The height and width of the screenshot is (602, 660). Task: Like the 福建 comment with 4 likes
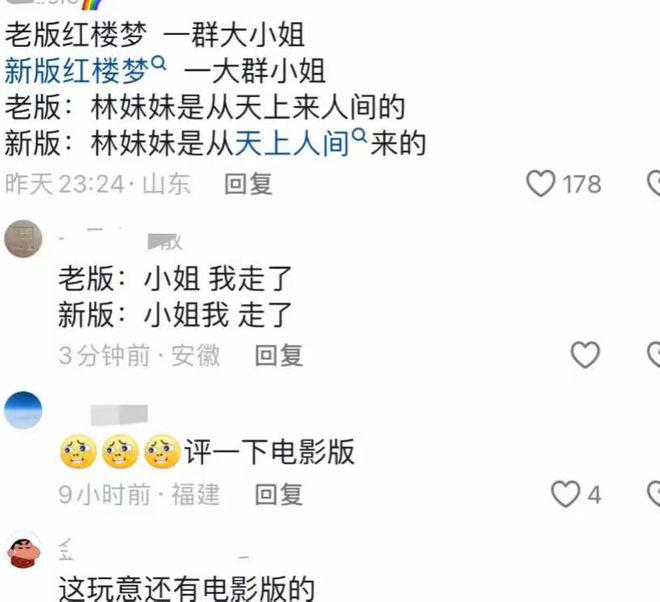coord(565,494)
